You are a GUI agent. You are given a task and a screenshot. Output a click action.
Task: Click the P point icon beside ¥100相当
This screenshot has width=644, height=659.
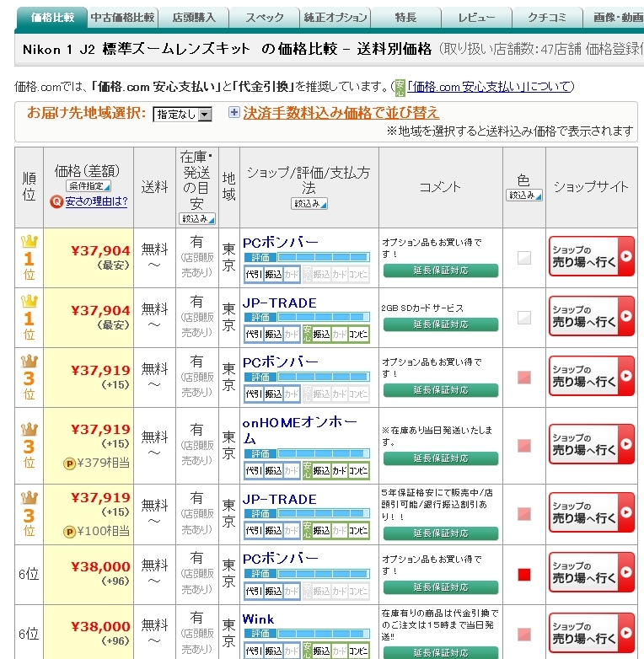pyautogui.click(x=69, y=532)
